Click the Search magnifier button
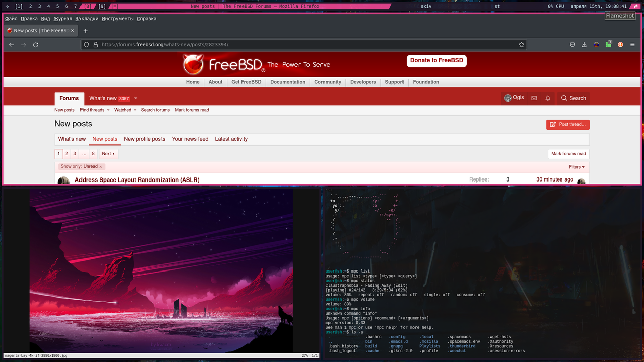 point(574,98)
